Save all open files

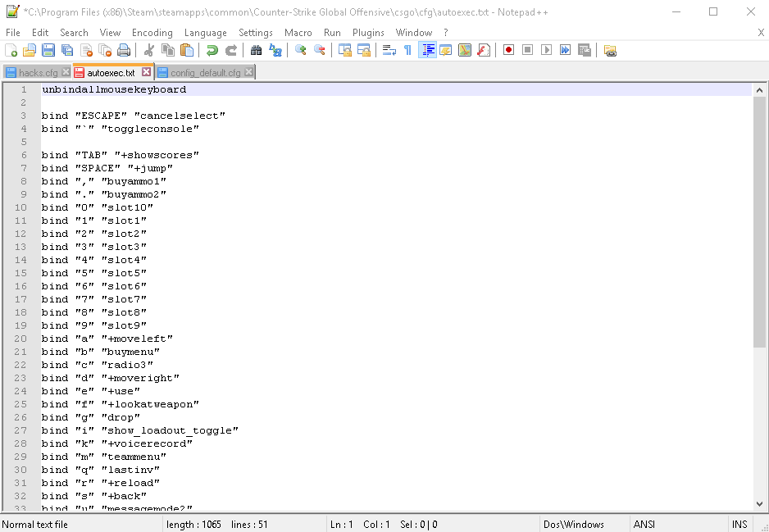[x=67, y=50]
